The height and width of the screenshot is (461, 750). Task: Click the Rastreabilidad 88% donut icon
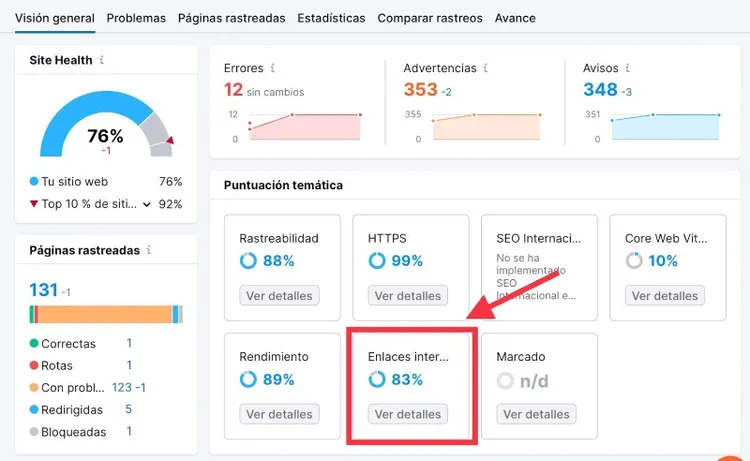click(x=248, y=261)
